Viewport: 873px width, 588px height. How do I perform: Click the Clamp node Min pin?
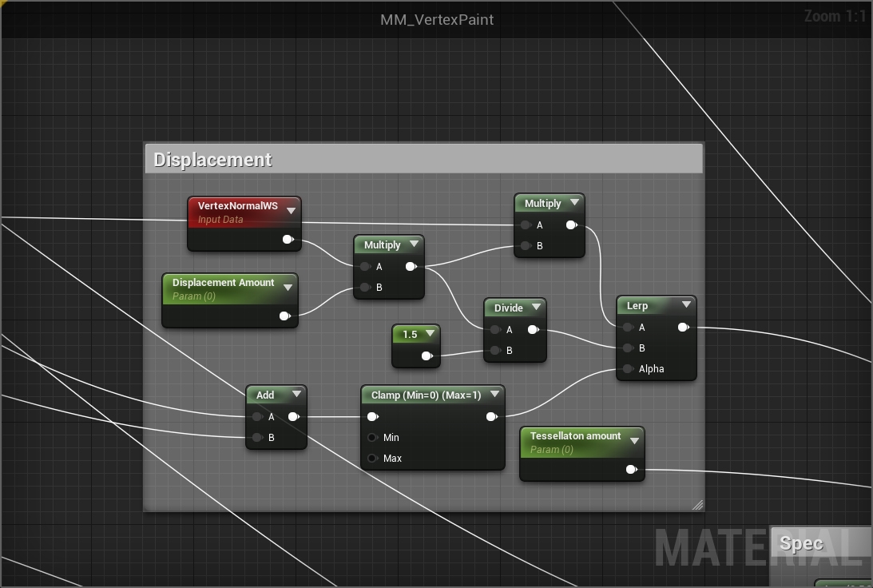point(372,438)
